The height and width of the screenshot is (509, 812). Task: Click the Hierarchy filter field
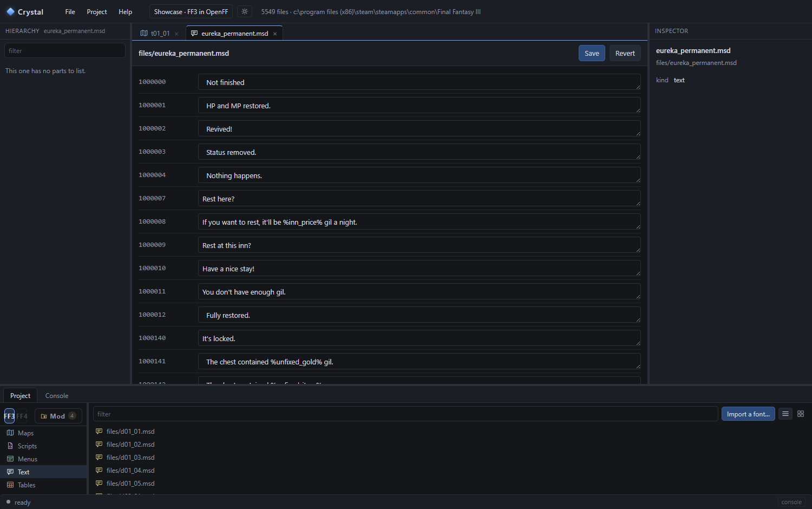[65, 51]
